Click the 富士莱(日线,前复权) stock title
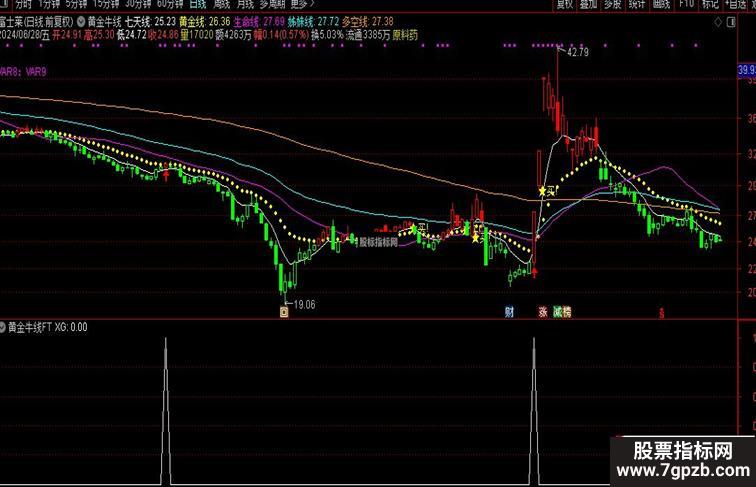This screenshot has width=756, height=487. click(37, 22)
